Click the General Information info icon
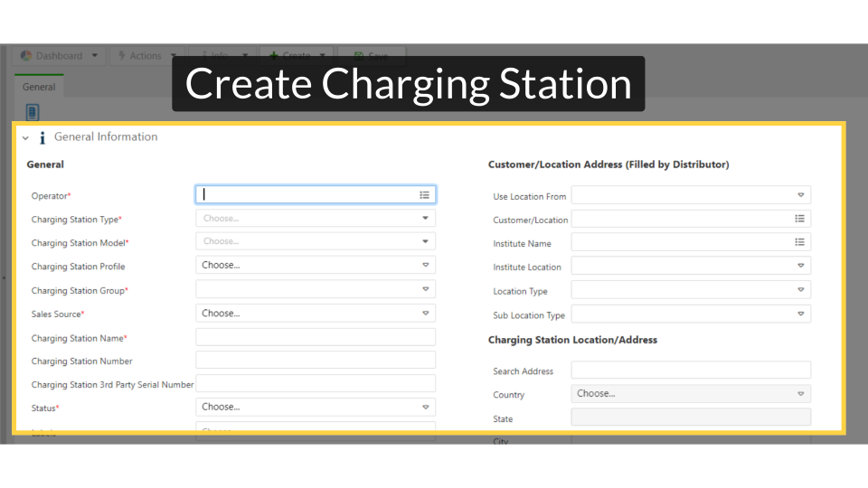The width and height of the screenshot is (868, 488). click(42, 137)
